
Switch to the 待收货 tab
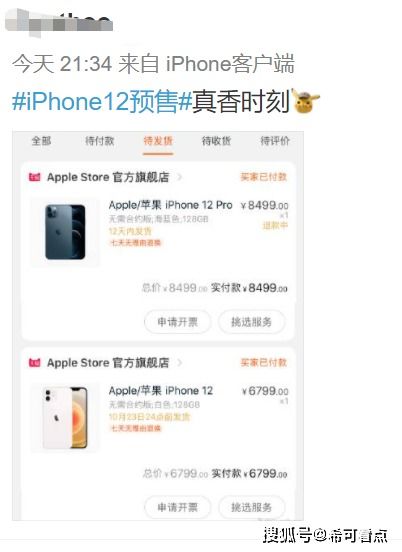(216, 141)
